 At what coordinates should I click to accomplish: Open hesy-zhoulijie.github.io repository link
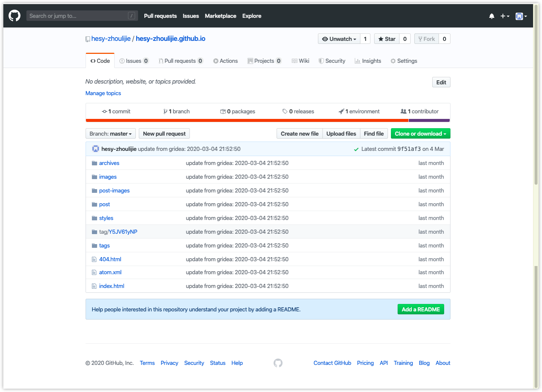coord(170,39)
